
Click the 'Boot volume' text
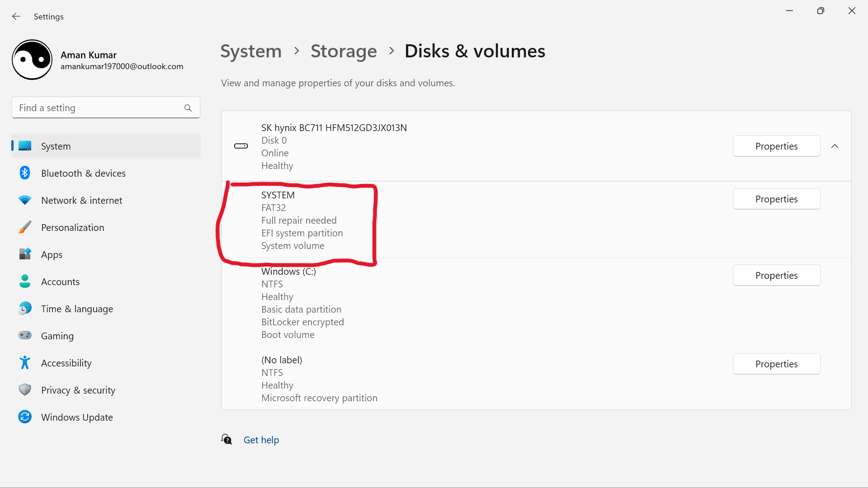(x=288, y=334)
